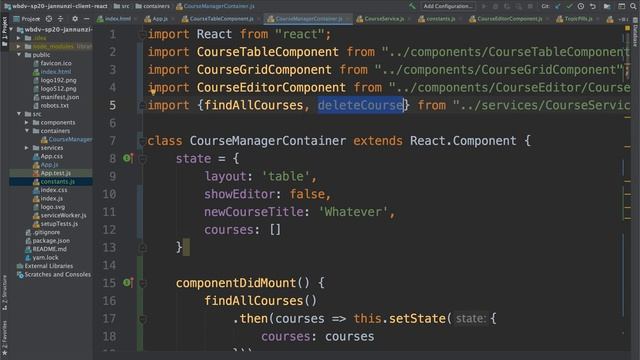Click the containers breadcrumb folder
The image size is (640, 360).
click(152, 6)
